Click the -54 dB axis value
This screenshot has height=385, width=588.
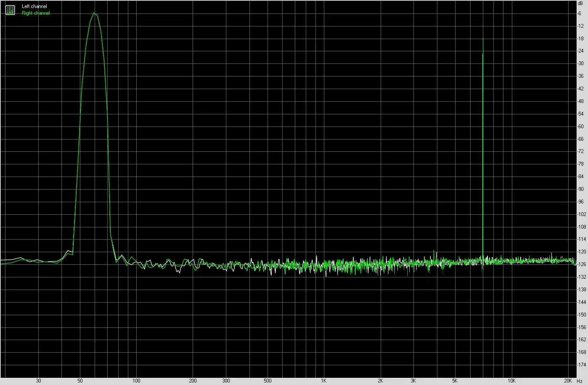click(580, 114)
